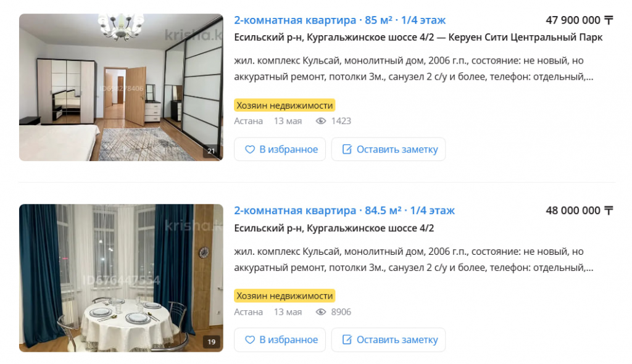Leave a note on the second listing

[389, 340]
